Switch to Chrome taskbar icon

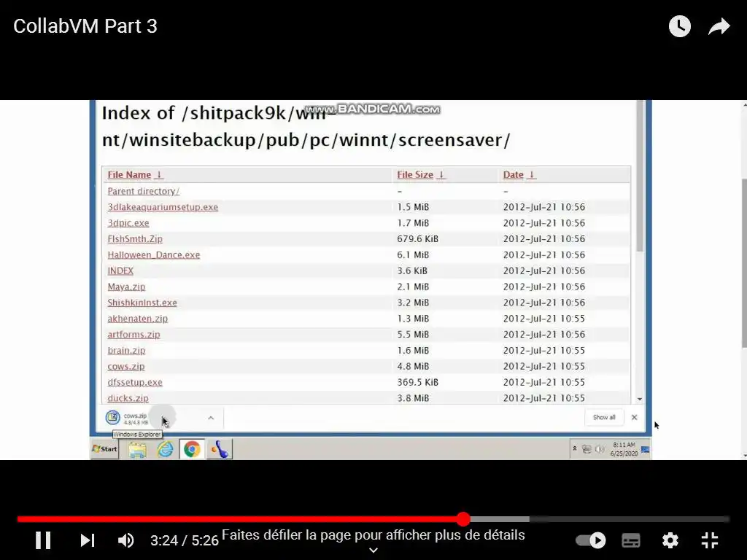click(x=192, y=449)
